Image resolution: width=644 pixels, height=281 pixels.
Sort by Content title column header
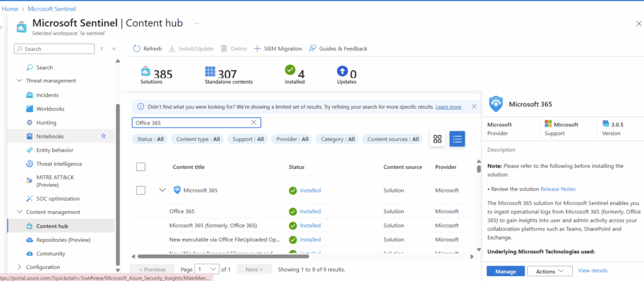click(x=189, y=167)
